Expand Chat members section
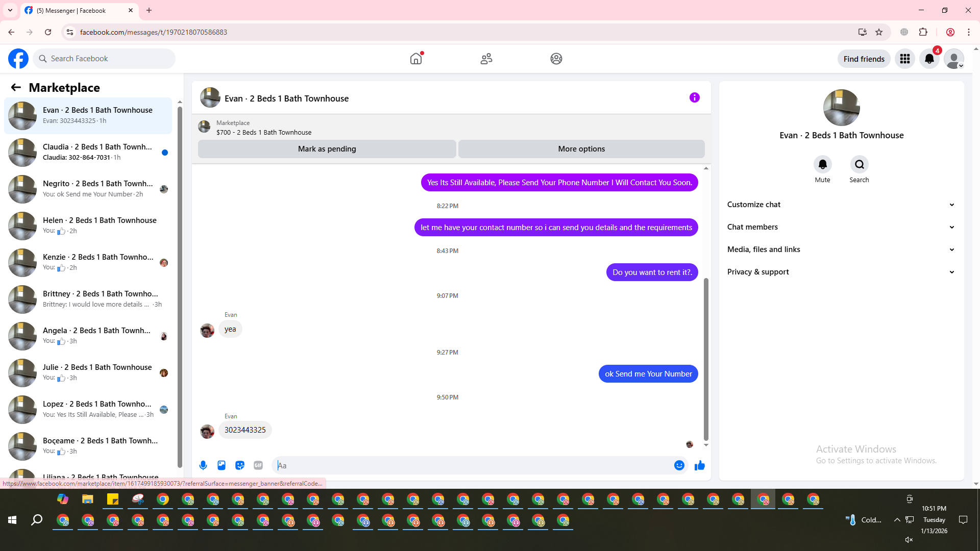 [x=841, y=227]
